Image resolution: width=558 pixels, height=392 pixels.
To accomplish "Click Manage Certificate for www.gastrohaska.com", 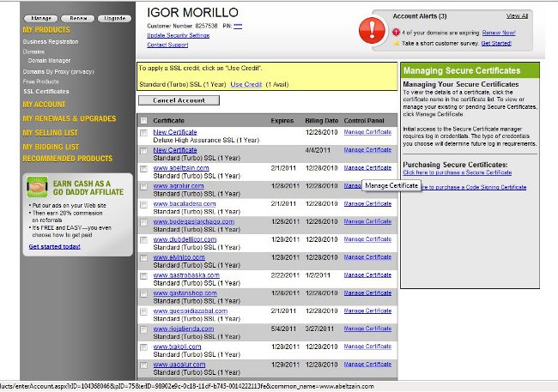I will [x=367, y=274].
